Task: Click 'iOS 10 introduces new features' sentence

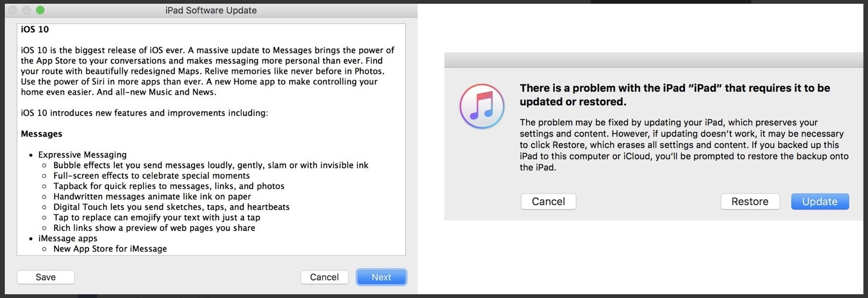Action: click(x=144, y=113)
